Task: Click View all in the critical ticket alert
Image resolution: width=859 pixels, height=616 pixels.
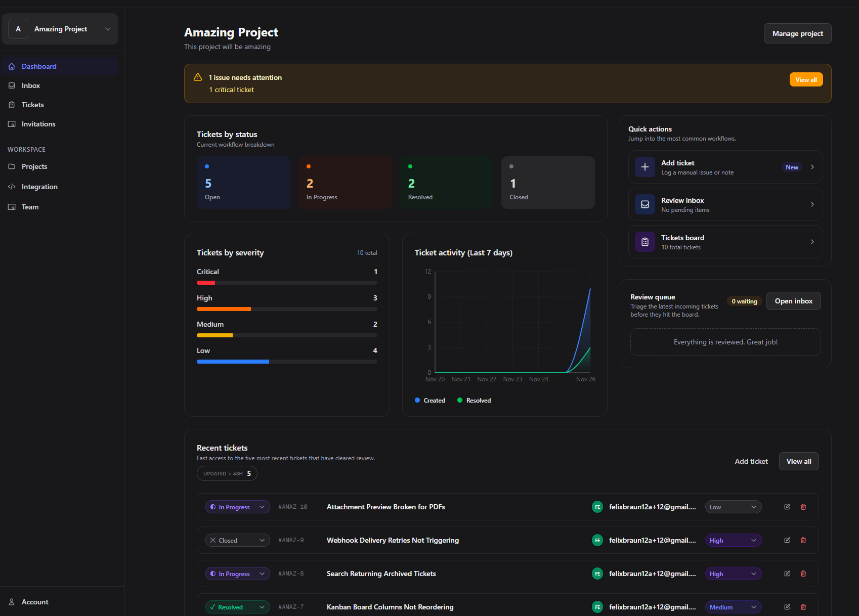Action: tap(806, 79)
